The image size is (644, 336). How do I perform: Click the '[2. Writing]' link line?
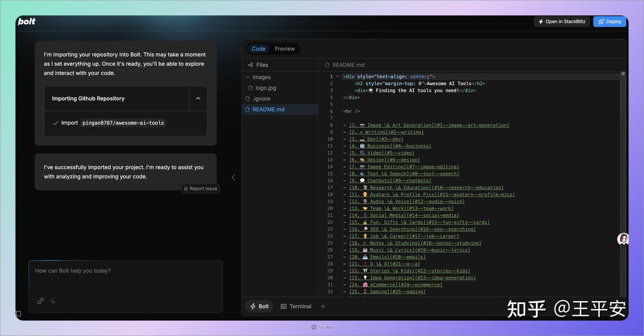tap(386, 132)
